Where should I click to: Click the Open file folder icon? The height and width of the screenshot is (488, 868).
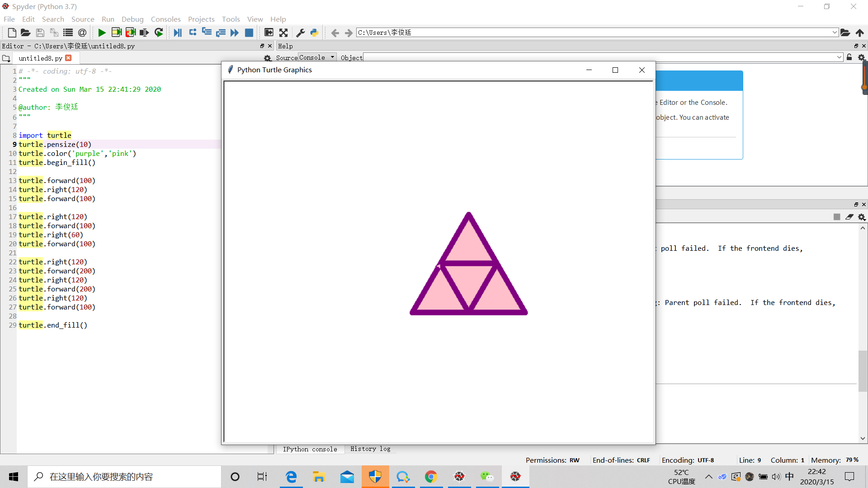[25, 33]
